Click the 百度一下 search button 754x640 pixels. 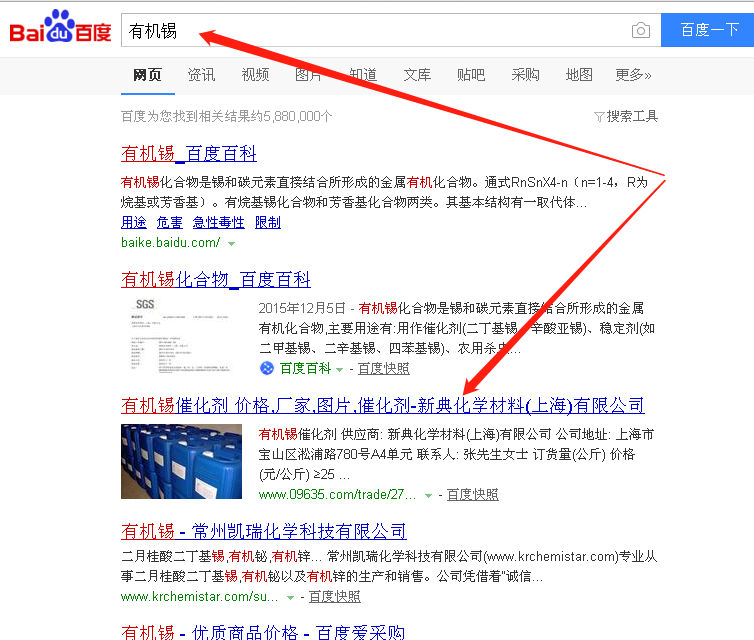point(707,30)
